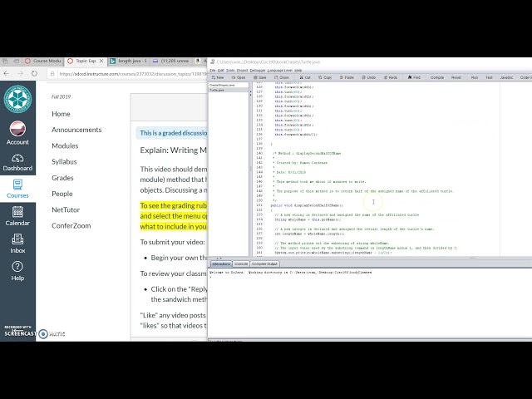
Task: Switch to the Interactions tab
Action: pyautogui.click(x=221, y=264)
